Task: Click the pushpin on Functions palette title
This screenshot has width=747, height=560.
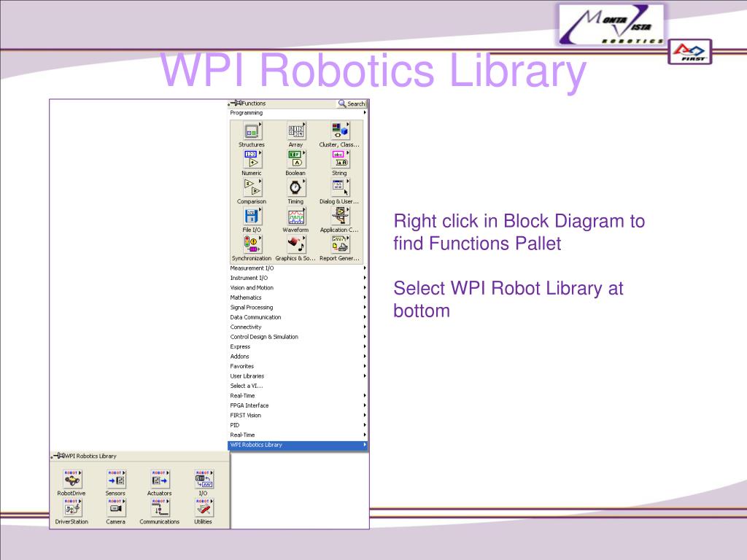Action: [x=235, y=103]
